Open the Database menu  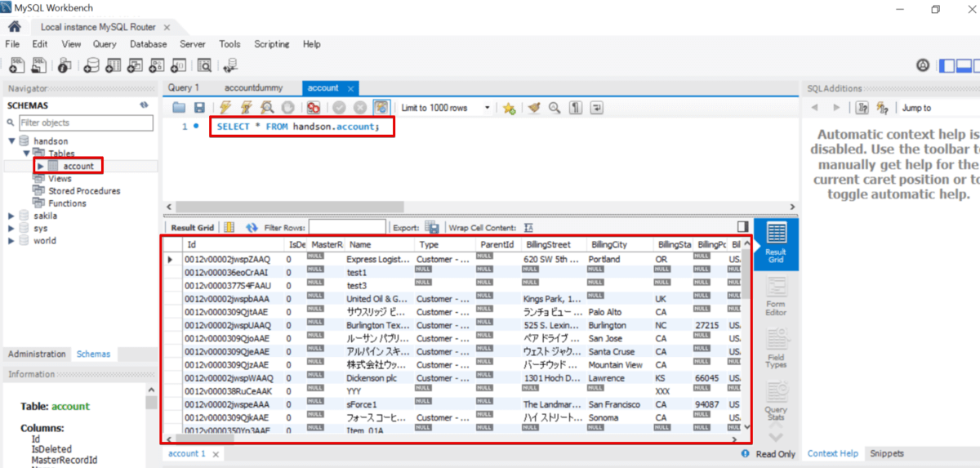(148, 44)
